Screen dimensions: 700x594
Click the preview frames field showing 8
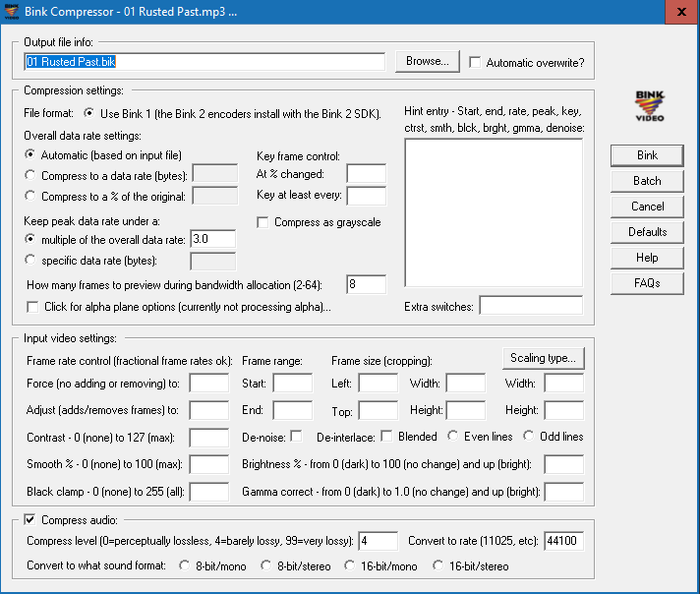(x=366, y=284)
